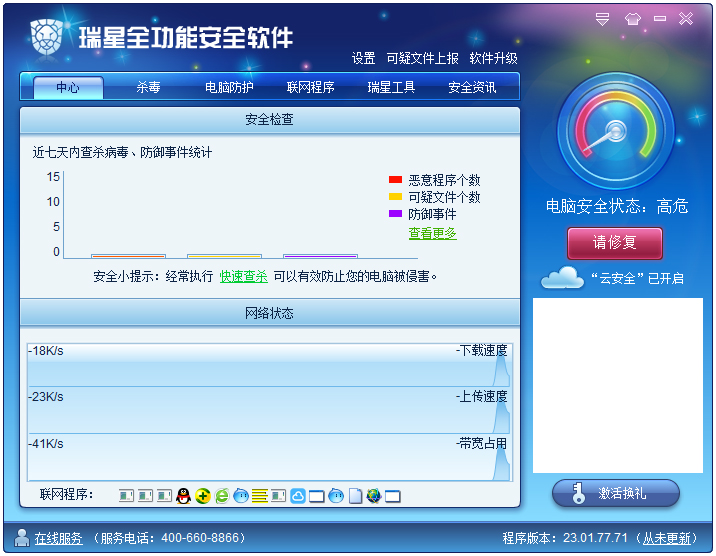Click the 网络状态 section header
The height and width of the screenshot is (556, 716).
269,313
